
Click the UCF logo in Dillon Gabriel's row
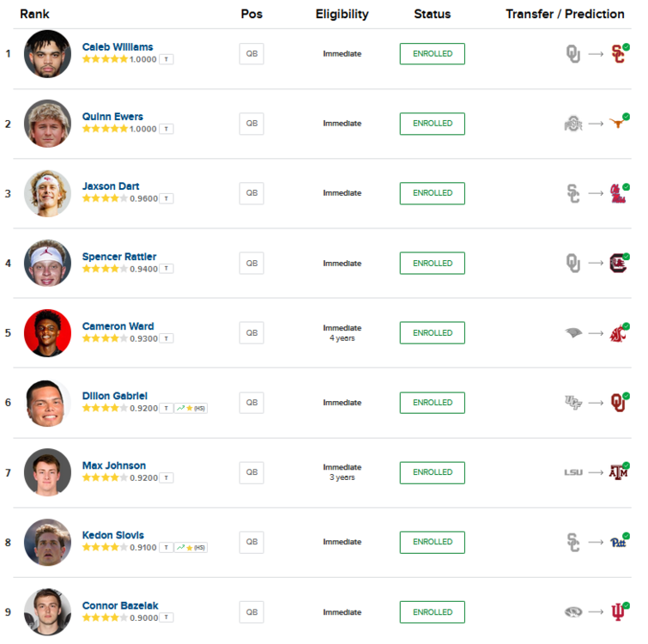point(572,403)
